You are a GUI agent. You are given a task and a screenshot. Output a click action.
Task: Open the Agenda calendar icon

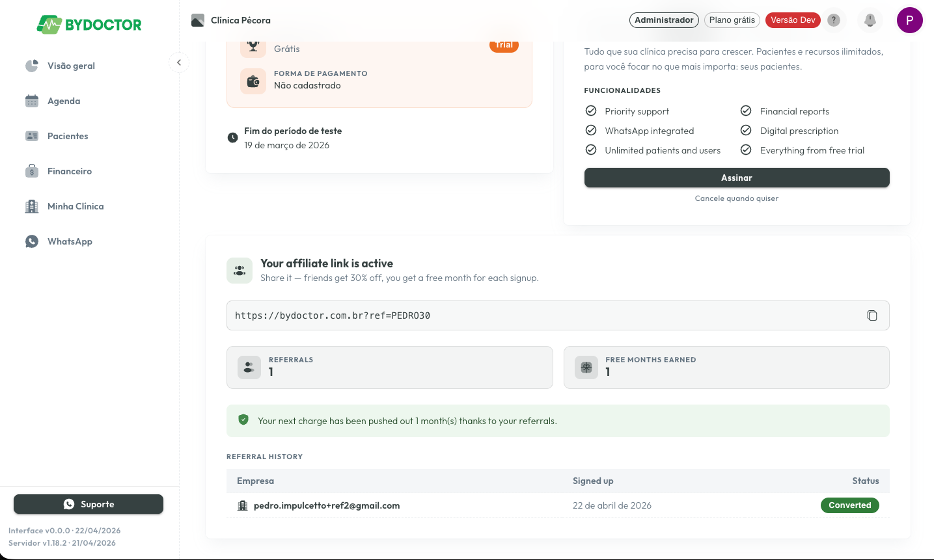coord(32,101)
